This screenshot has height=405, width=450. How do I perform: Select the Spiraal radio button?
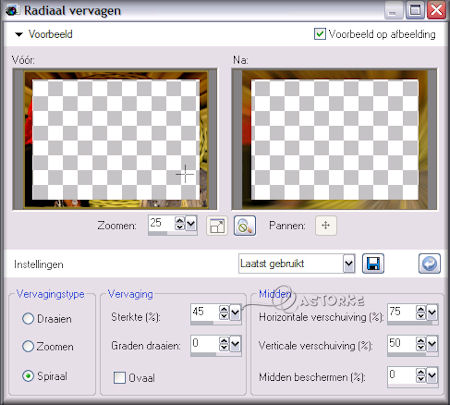click(28, 376)
